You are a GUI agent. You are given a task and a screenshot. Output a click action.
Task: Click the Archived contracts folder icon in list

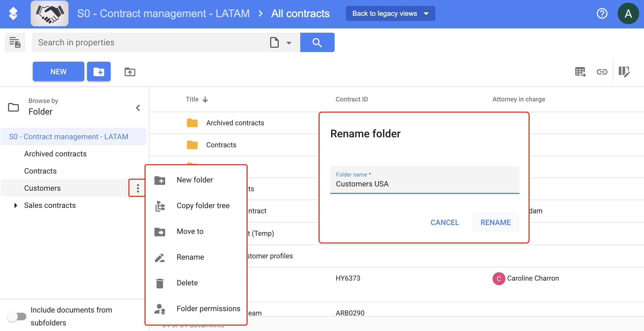pos(192,123)
